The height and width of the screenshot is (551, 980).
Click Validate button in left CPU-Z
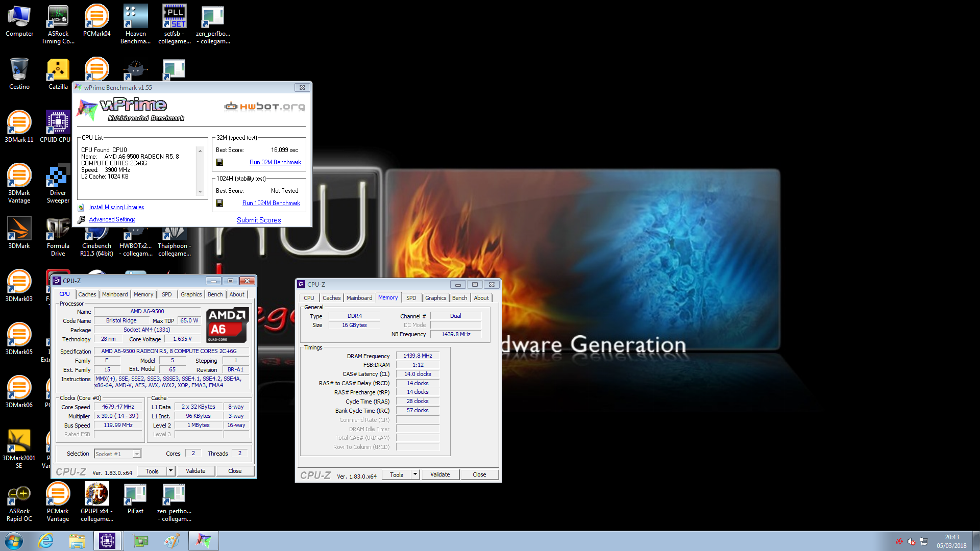click(195, 471)
